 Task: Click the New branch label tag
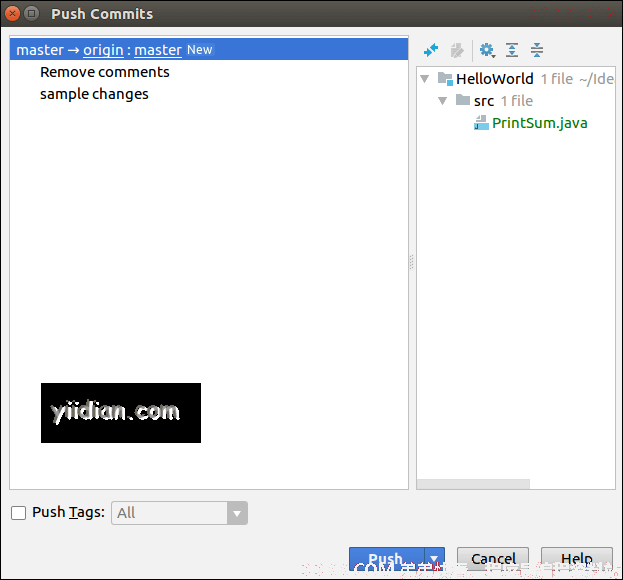200,50
